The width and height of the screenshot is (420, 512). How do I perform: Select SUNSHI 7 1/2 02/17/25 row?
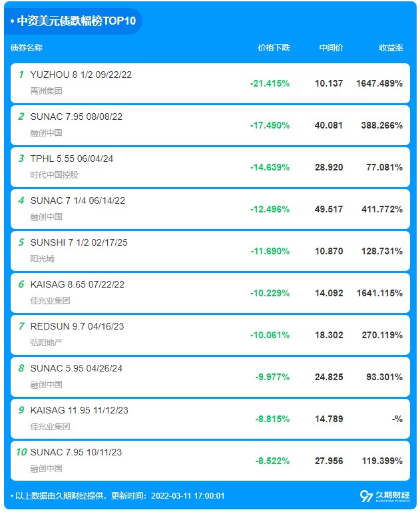210,251
